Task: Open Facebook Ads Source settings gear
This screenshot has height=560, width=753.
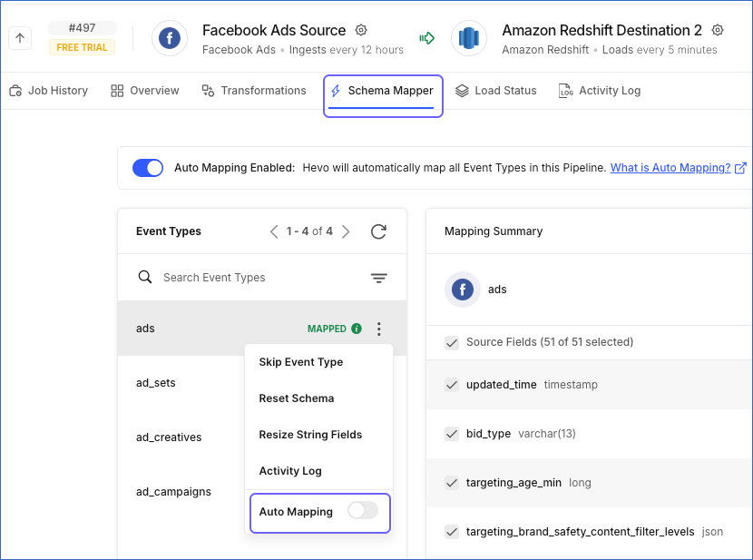Action: (x=361, y=30)
